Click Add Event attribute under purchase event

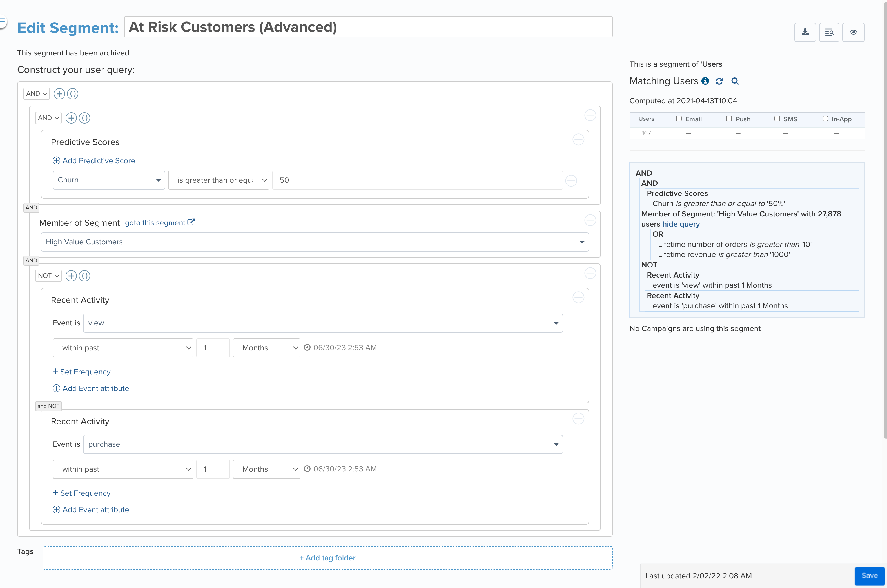(x=91, y=510)
